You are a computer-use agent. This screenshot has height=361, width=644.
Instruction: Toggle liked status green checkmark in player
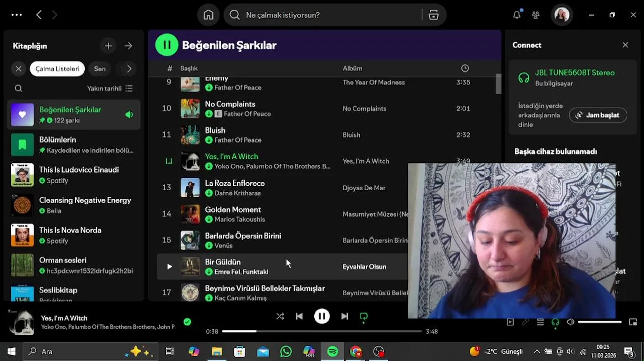(x=187, y=322)
